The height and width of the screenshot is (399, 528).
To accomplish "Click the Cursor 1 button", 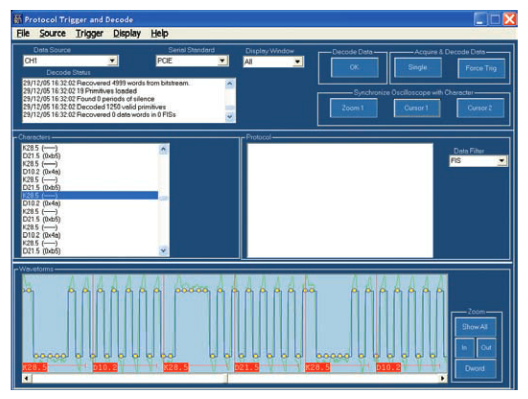I will (x=417, y=108).
